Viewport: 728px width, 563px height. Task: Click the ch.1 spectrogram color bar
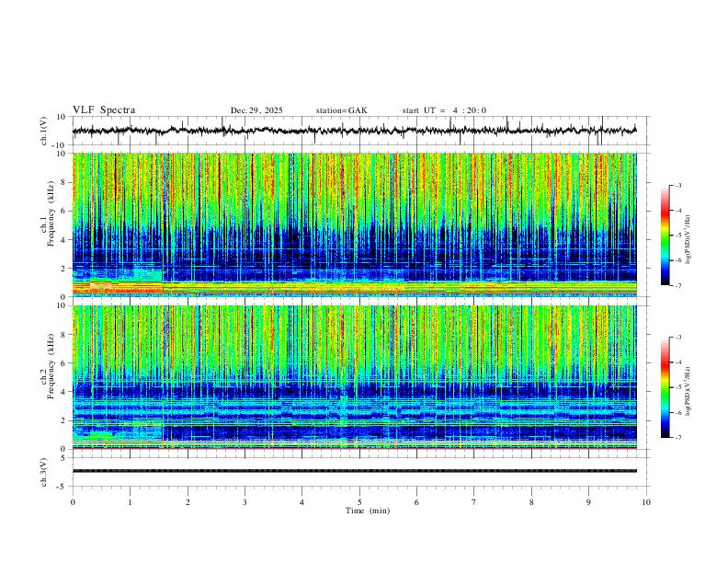[x=665, y=236]
